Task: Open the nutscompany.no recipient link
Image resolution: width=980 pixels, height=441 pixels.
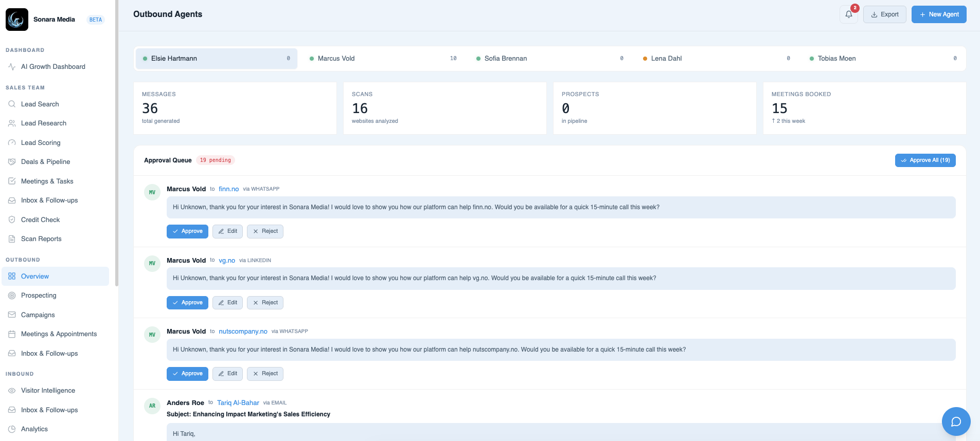Action: (243, 332)
